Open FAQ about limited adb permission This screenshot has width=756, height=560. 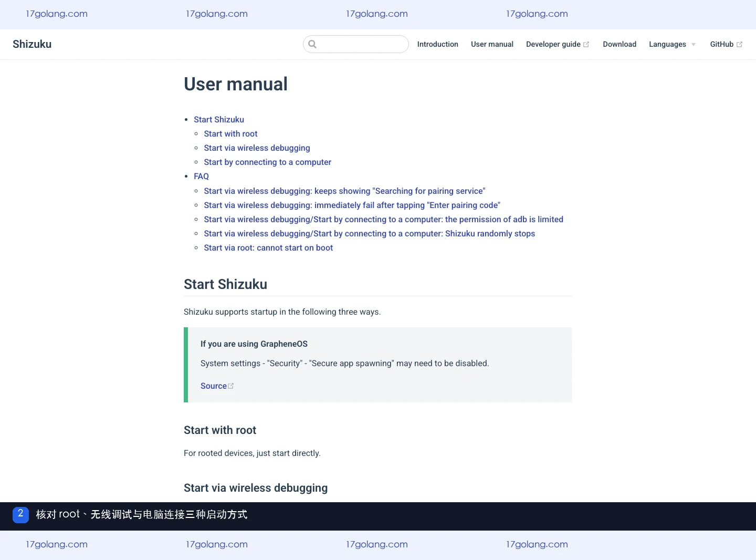383,220
